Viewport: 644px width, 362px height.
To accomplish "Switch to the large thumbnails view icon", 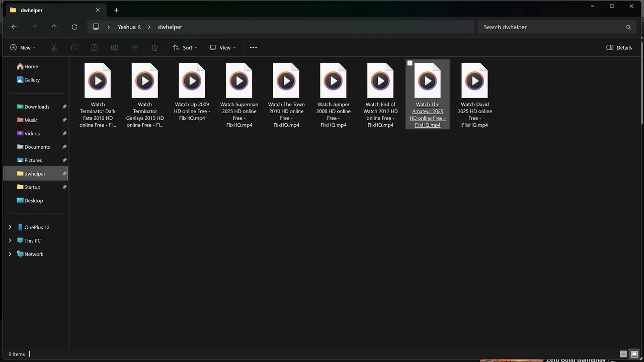I will pos(634,354).
